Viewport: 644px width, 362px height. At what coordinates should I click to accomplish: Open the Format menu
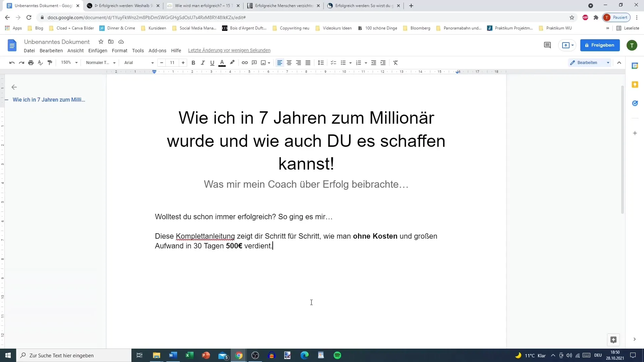[x=119, y=50]
